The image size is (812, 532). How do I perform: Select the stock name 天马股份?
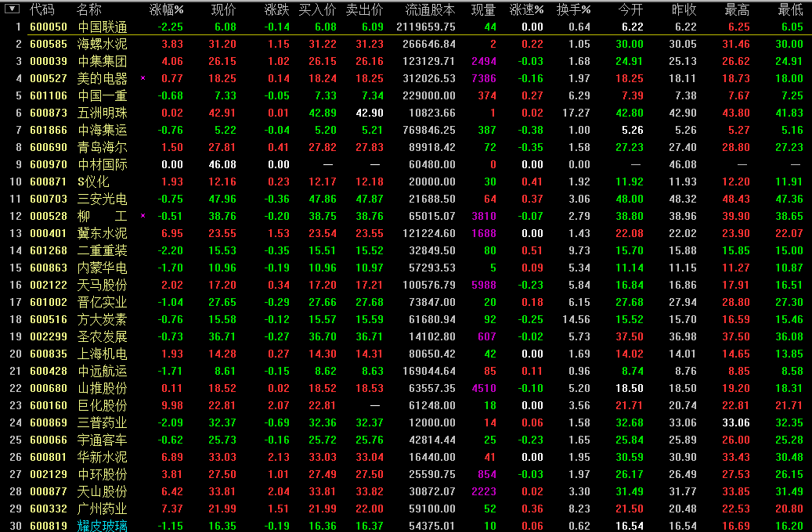[x=102, y=285]
